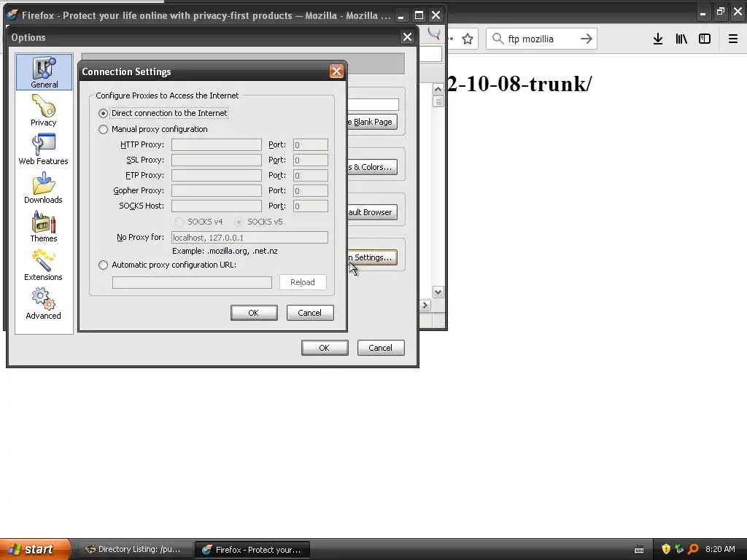Open the Downloads options category

tap(44, 187)
